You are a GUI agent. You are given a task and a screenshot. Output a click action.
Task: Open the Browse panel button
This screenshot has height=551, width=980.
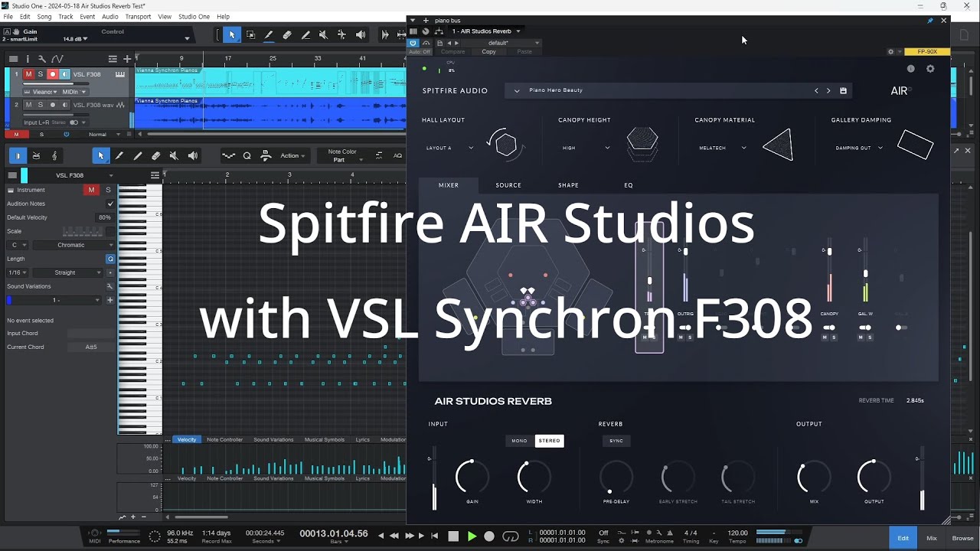pos(962,538)
